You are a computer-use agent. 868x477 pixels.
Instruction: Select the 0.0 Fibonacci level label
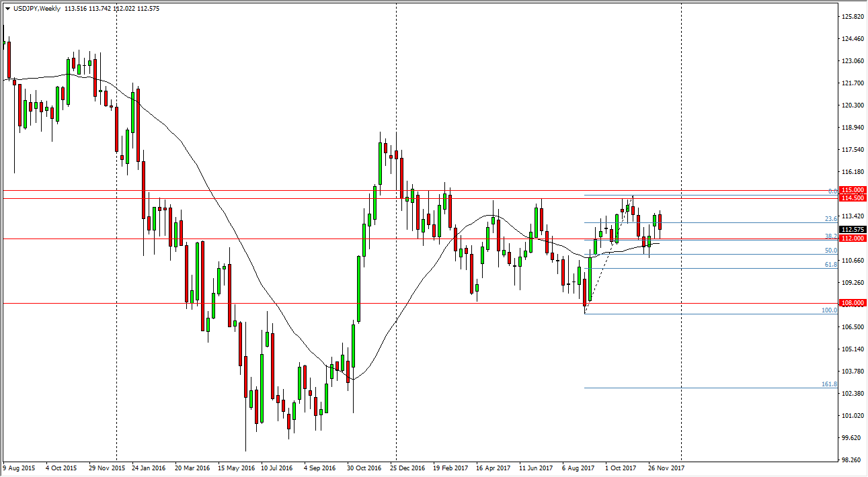[x=832, y=190]
